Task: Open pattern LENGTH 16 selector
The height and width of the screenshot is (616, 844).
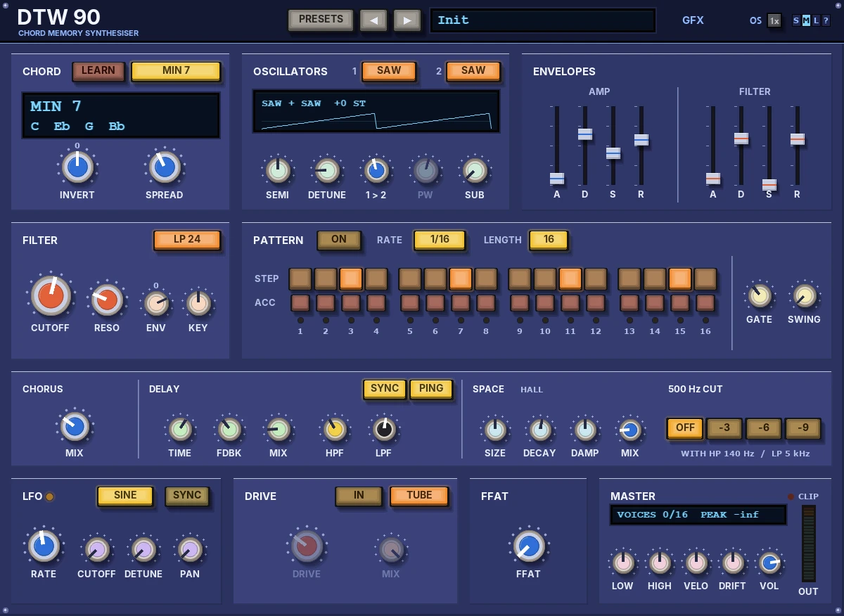Action: pos(549,240)
